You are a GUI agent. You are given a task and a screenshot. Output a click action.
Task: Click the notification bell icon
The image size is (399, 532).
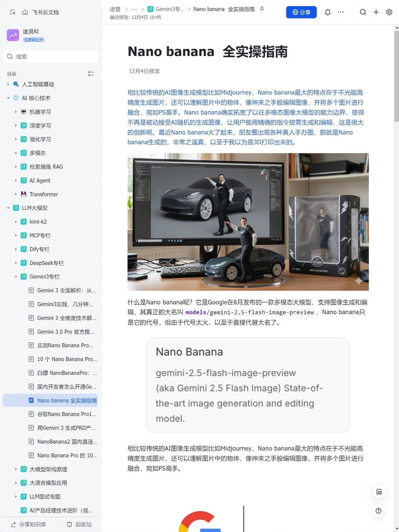(328, 12)
